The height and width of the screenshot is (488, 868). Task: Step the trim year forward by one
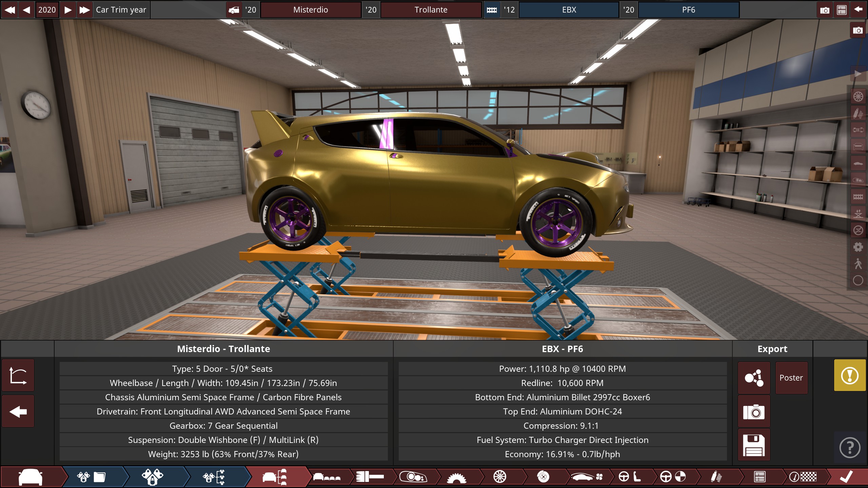point(68,10)
